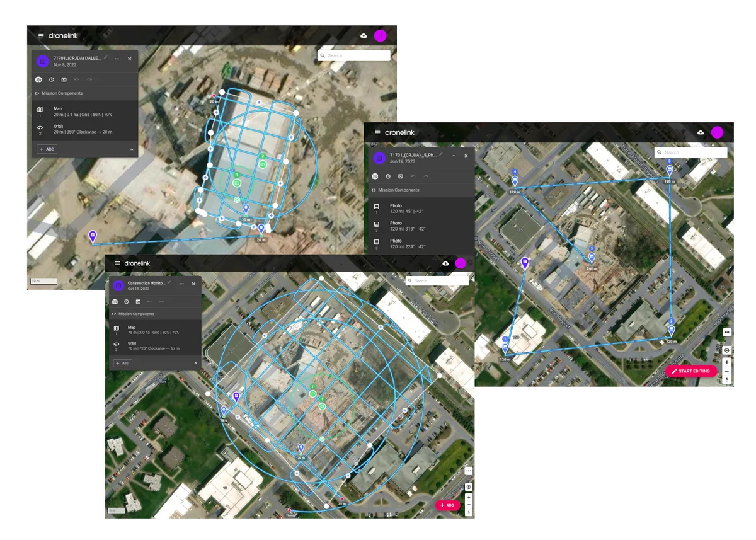Open three-dot options for 71701_(CRJDA) _5_Ph plan
Image resolution: width=756 pixels, height=540 pixels.
[x=454, y=156]
